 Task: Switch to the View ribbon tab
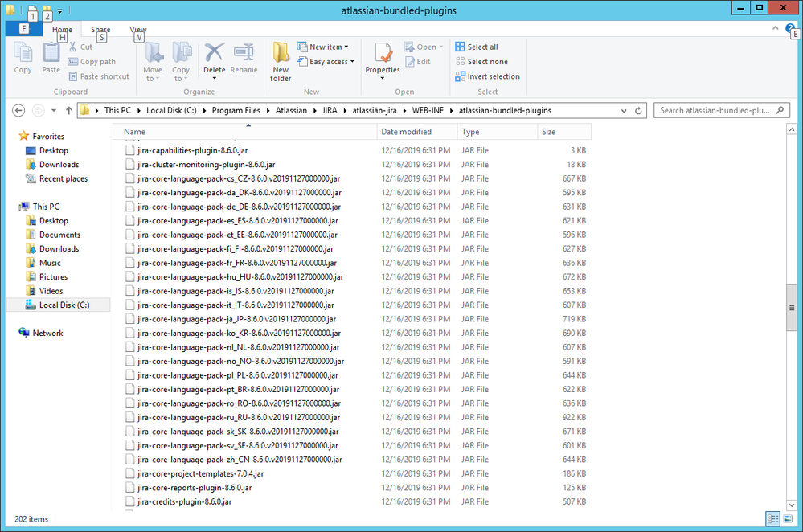click(137, 29)
